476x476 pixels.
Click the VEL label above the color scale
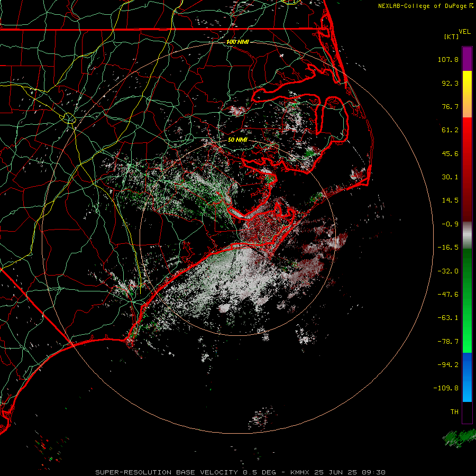[464, 32]
